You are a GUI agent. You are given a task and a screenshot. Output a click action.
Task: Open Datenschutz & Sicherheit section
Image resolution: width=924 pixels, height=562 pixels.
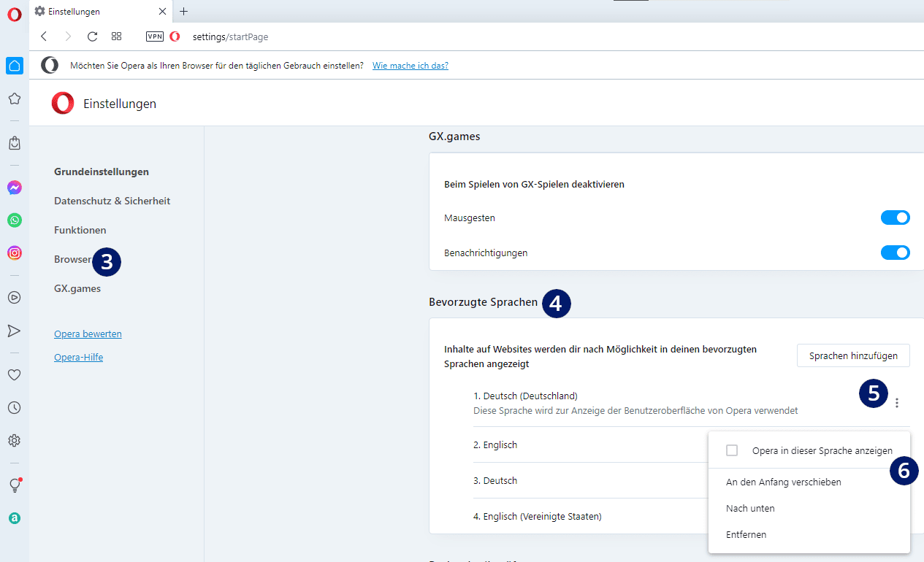point(112,201)
